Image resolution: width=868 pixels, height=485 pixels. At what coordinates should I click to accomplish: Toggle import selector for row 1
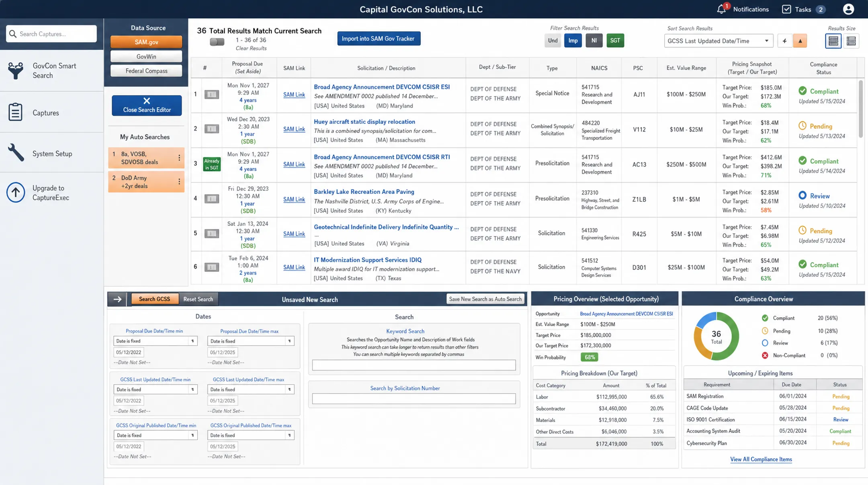tap(211, 94)
